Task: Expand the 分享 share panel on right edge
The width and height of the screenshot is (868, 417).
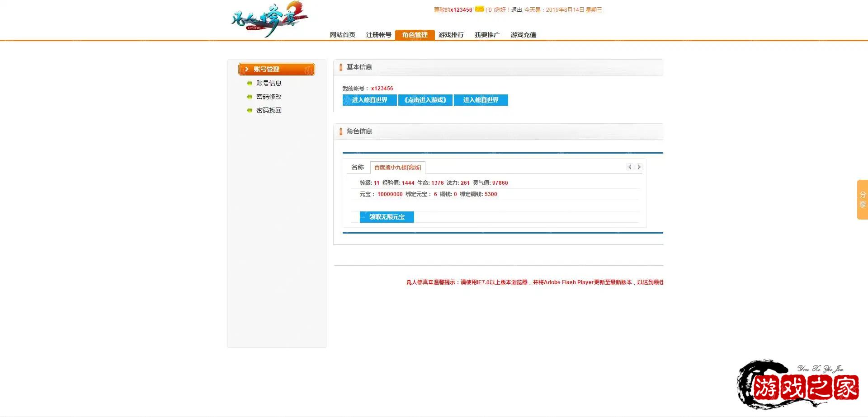Action: [x=862, y=199]
